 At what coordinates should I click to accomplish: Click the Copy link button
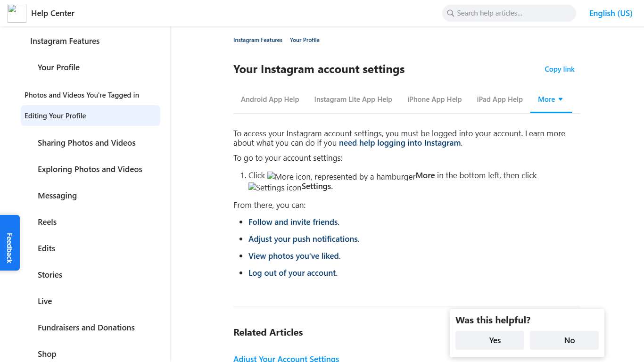(559, 69)
